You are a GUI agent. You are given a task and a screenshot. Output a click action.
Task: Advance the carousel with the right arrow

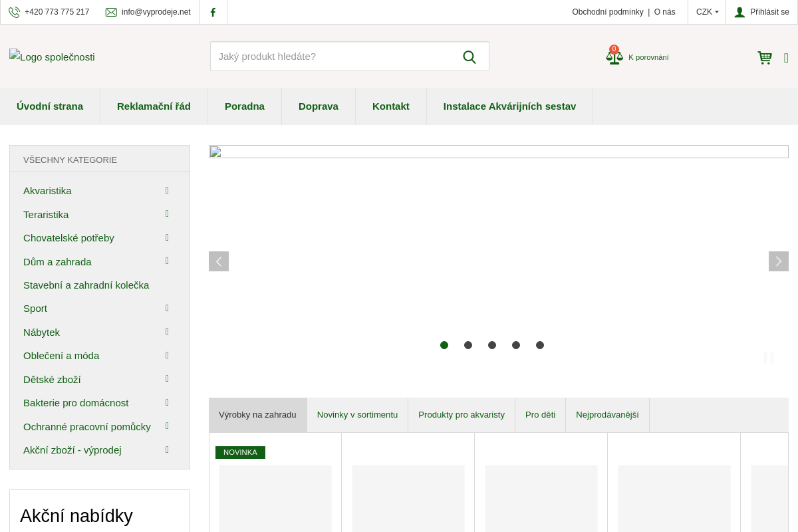point(778,261)
